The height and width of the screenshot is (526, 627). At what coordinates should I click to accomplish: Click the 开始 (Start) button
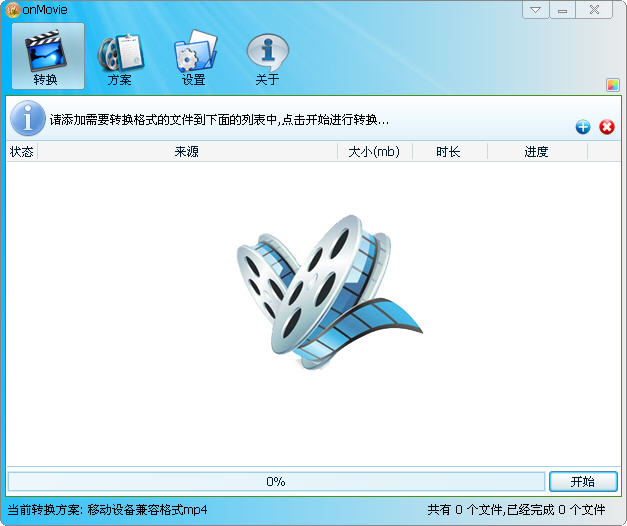pyautogui.click(x=583, y=481)
